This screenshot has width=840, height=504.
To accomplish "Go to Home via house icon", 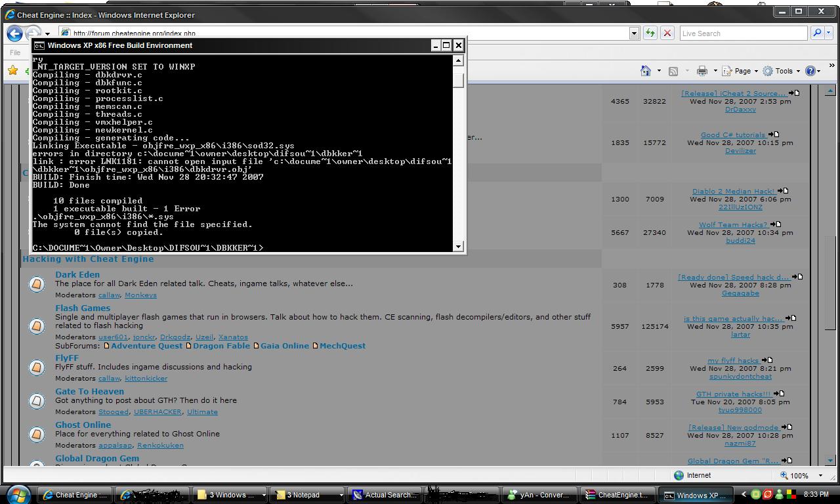I will pos(646,71).
